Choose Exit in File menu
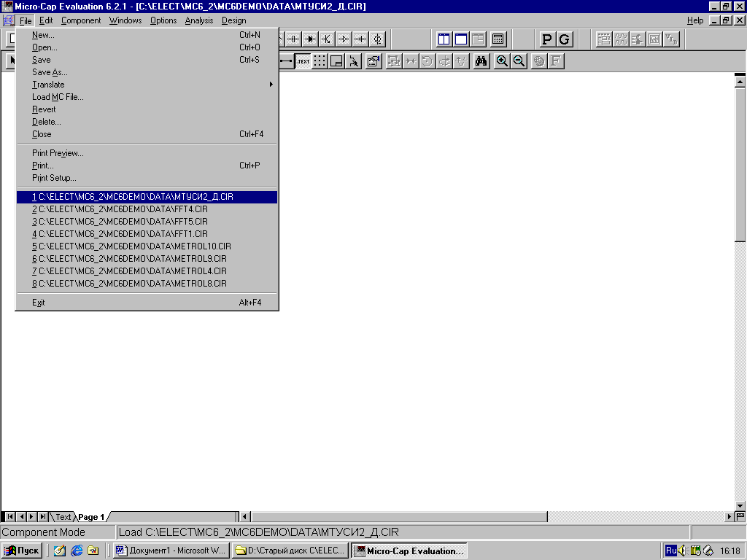The image size is (747, 560). [147, 303]
